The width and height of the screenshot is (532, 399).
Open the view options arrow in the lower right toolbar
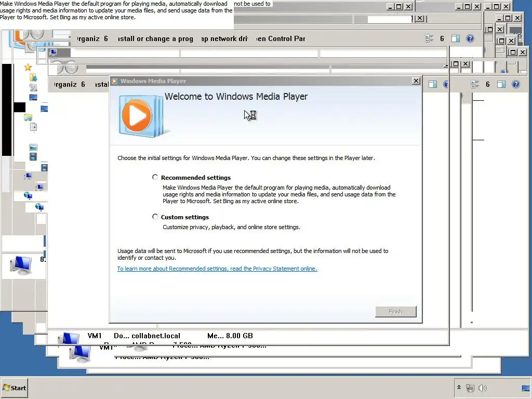coord(488,85)
